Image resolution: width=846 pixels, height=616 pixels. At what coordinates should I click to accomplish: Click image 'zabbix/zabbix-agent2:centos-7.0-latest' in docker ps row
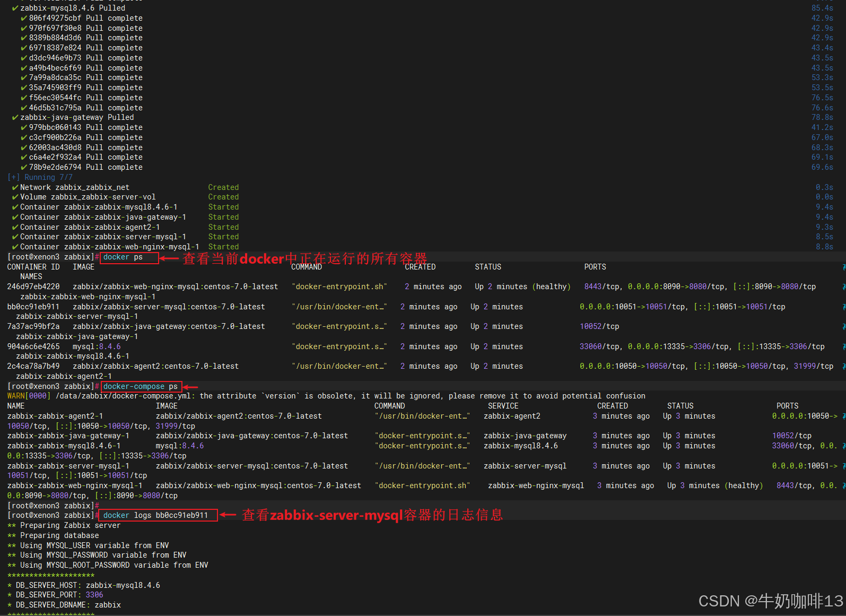[x=155, y=366]
